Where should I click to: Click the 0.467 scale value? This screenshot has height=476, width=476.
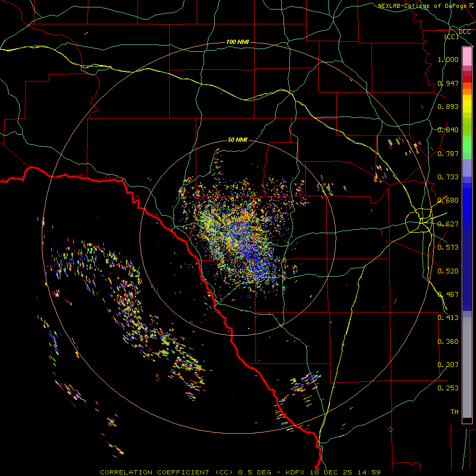point(448,295)
